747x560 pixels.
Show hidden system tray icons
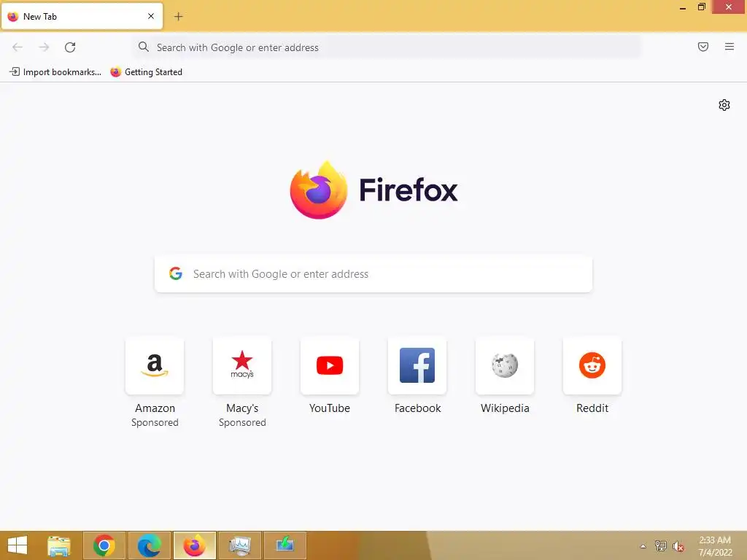pyautogui.click(x=643, y=546)
